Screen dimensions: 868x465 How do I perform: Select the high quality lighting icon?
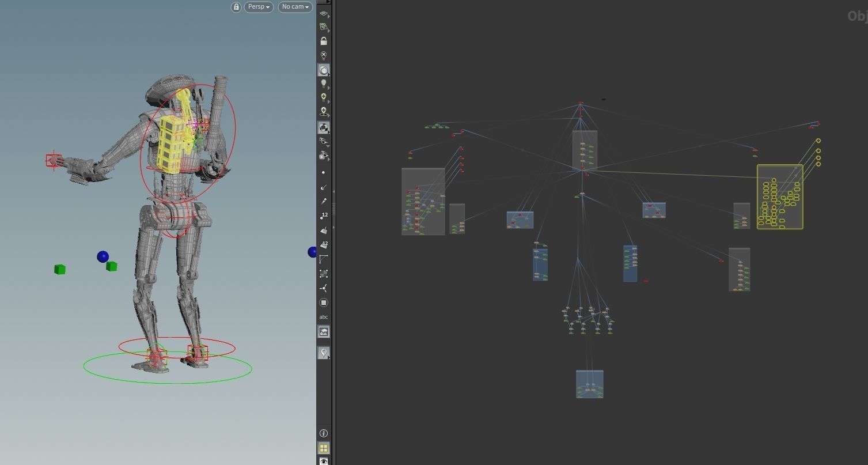click(x=324, y=98)
